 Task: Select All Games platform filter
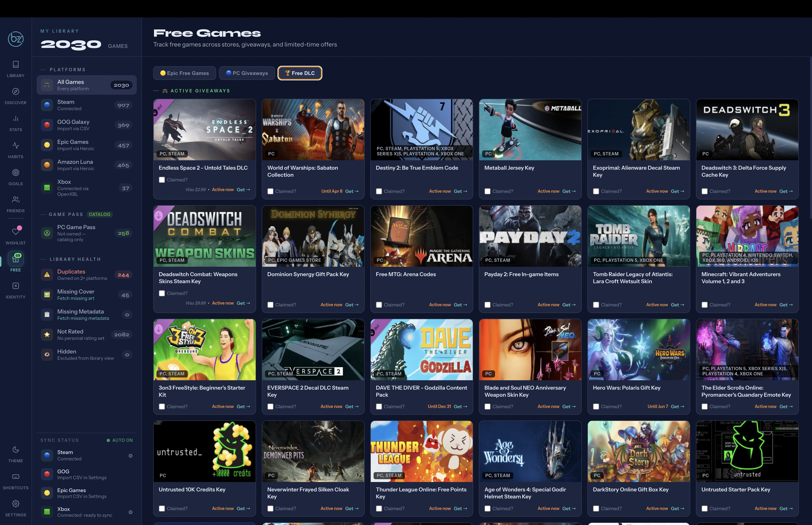click(x=86, y=85)
